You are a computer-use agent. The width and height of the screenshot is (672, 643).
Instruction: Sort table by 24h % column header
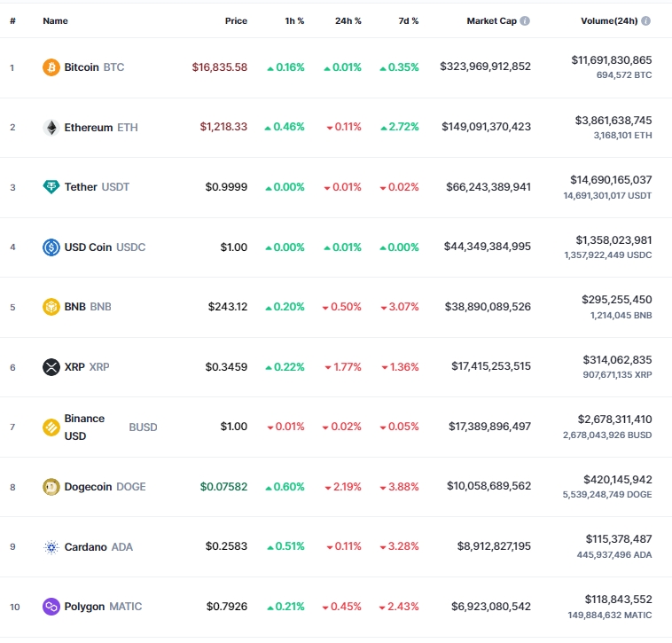click(x=348, y=21)
